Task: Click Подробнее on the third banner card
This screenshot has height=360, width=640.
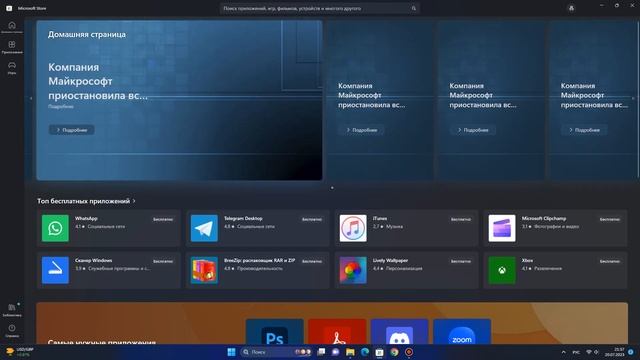Action: (x=473, y=130)
